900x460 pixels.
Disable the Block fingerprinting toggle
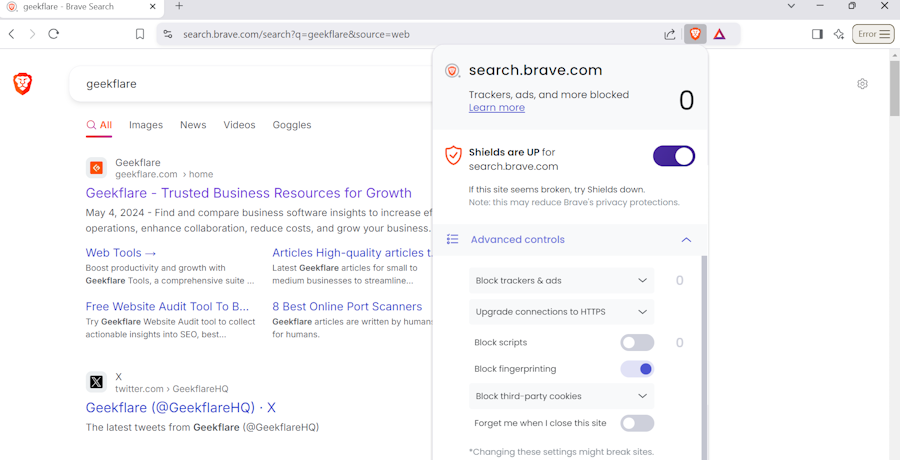637,369
